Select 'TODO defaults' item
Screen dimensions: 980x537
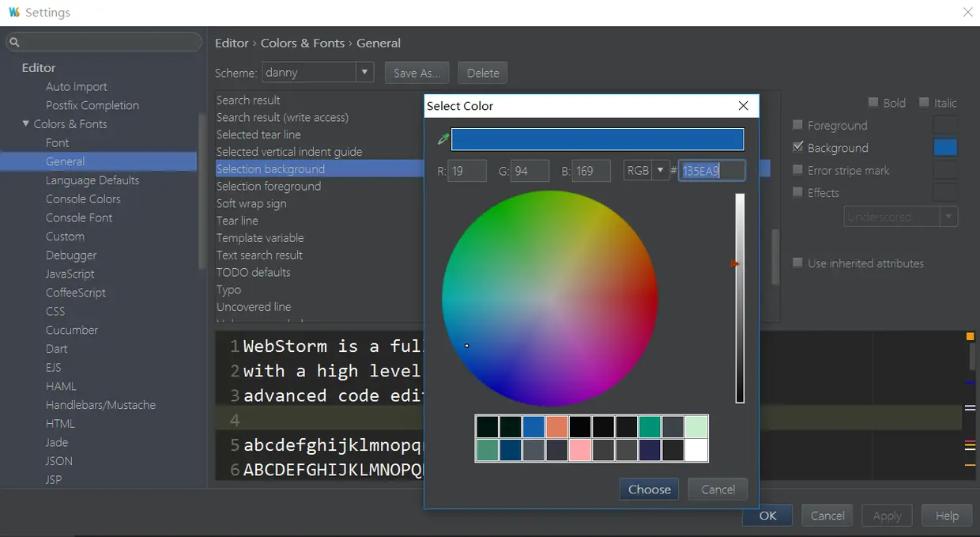click(x=253, y=272)
